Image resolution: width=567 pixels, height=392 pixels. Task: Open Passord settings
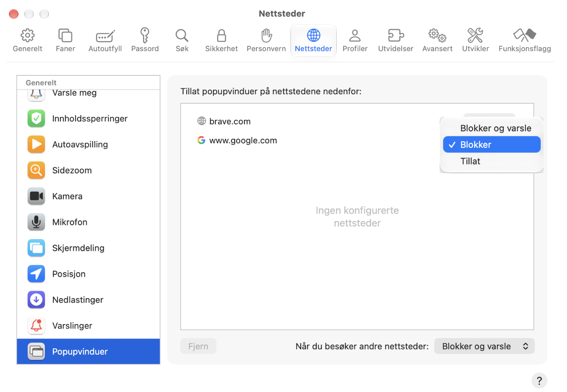145,40
